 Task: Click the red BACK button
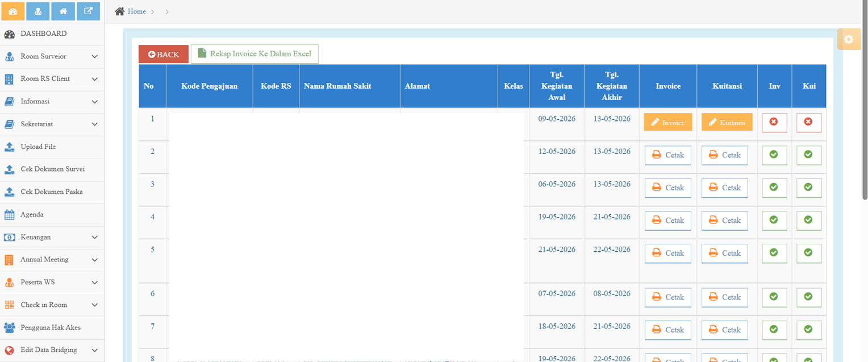(164, 55)
